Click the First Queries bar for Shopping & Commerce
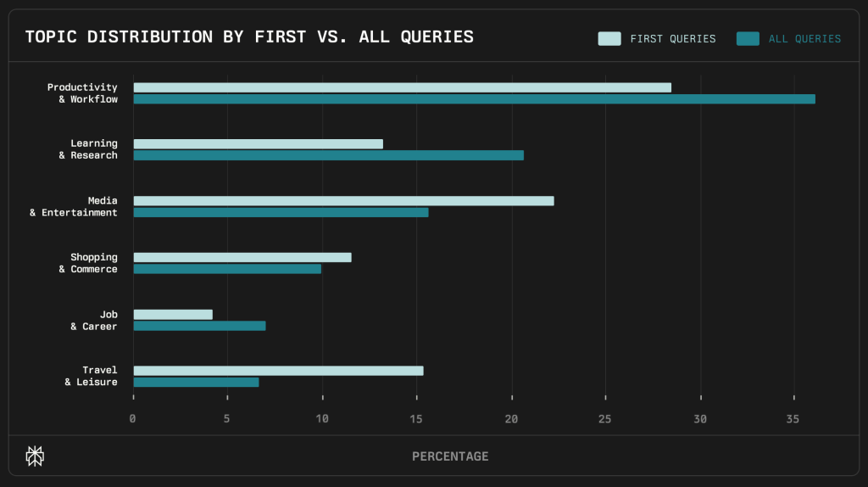Screen dimensions: 868x487 242,257
